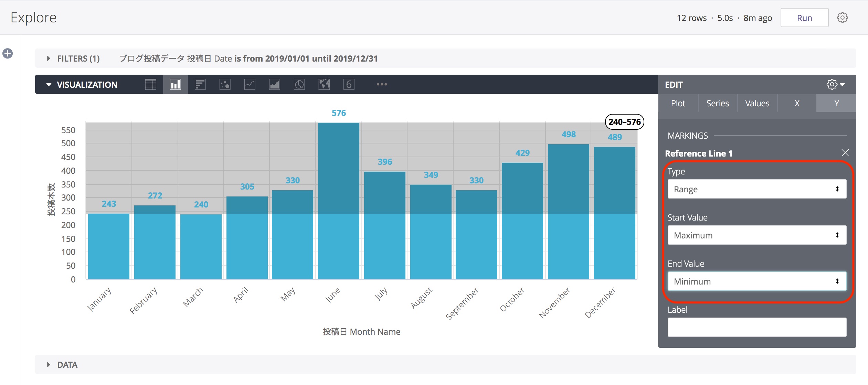Choose the scatterplot visualization

225,84
